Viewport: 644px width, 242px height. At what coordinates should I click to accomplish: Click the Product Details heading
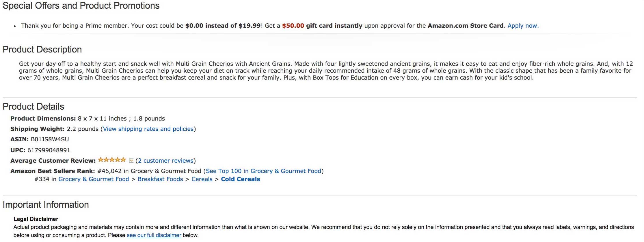(x=33, y=106)
